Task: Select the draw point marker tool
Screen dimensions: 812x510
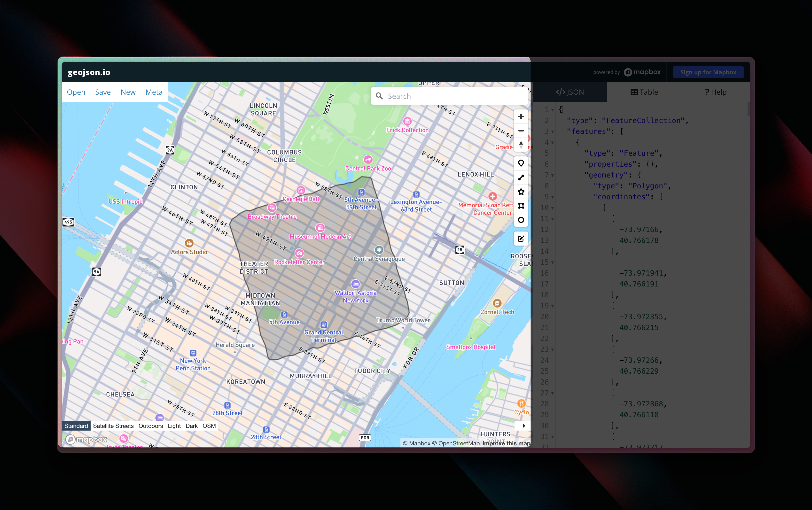Action: 521,163
